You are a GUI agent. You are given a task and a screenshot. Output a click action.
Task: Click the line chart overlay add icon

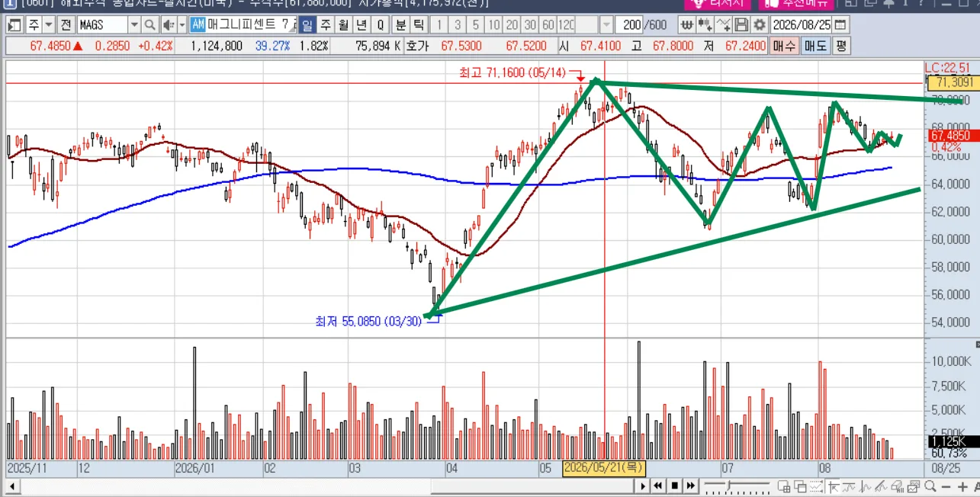click(723, 24)
